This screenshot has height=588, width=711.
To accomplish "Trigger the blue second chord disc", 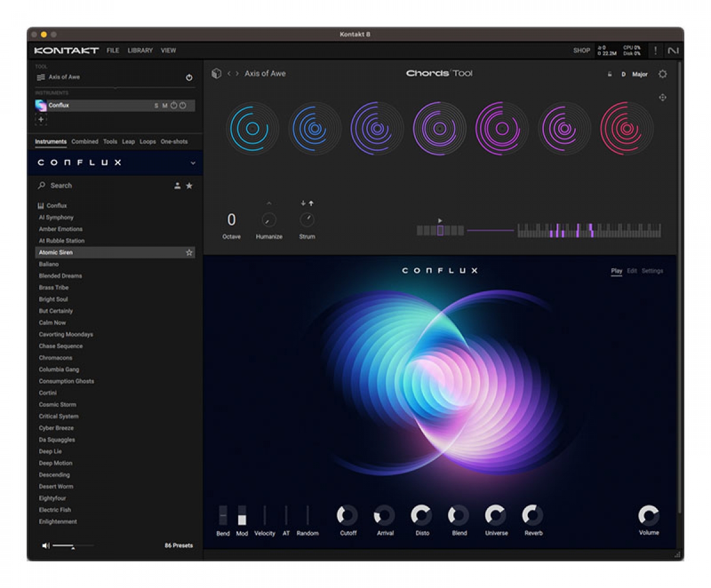I will 315,128.
